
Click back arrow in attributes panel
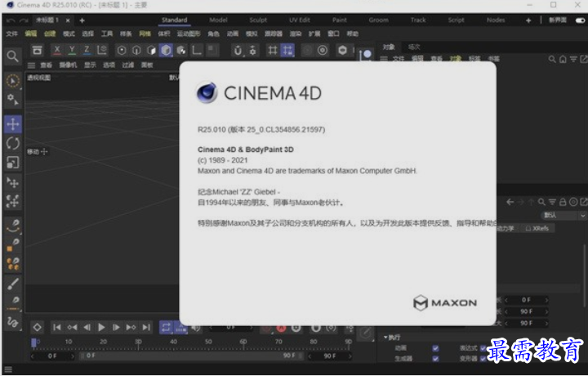click(510, 202)
